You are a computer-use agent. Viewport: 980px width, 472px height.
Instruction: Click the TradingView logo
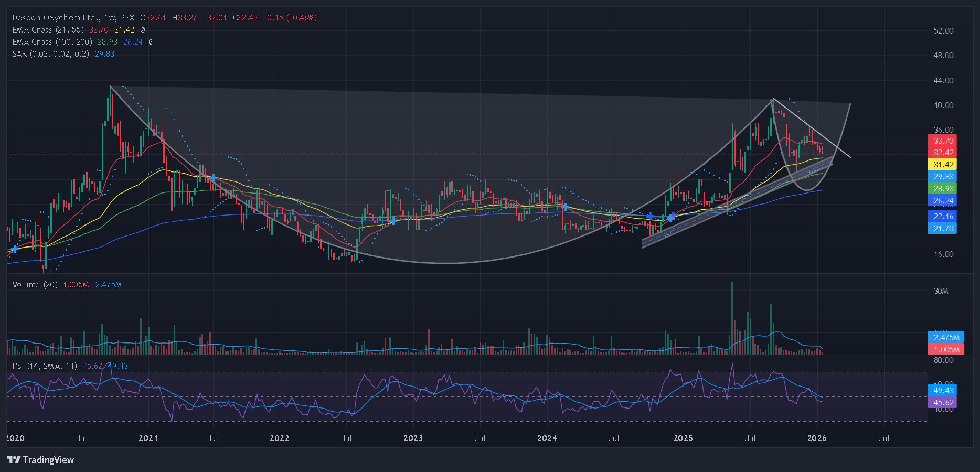(41, 460)
